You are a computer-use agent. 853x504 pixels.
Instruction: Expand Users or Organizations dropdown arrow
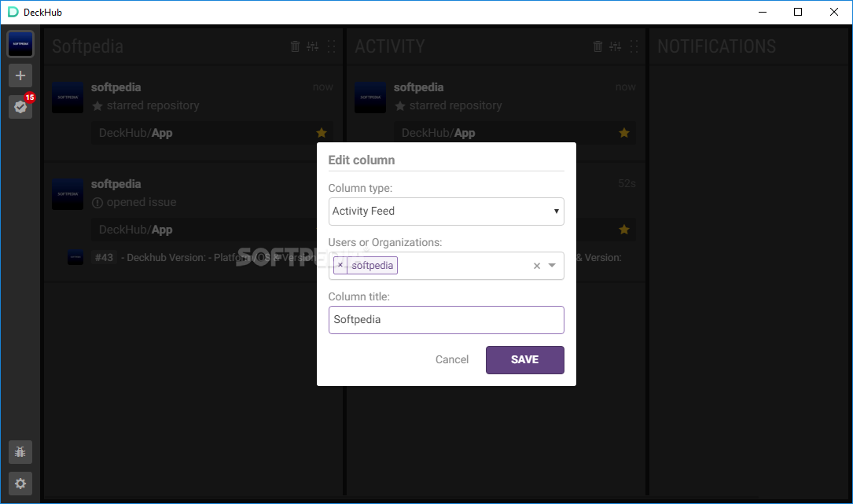click(552, 266)
